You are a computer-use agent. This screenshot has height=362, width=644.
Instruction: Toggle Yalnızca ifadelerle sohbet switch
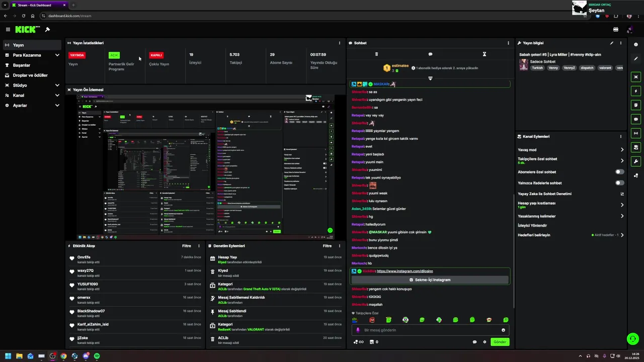tap(620, 183)
